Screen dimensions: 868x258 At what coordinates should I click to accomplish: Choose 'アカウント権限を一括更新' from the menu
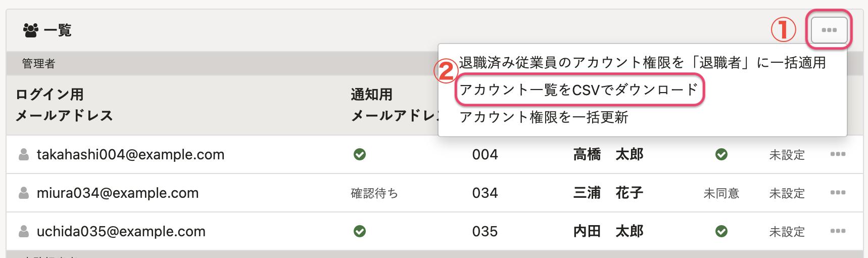(544, 117)
